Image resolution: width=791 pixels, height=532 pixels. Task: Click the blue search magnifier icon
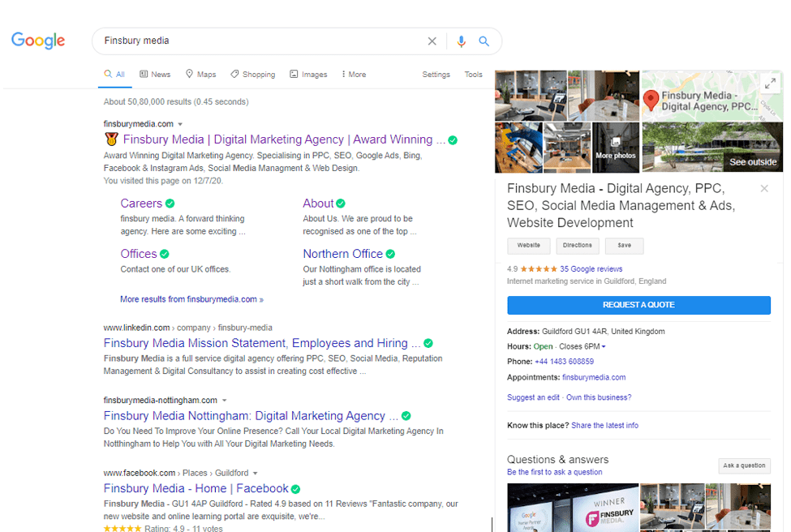484,41
